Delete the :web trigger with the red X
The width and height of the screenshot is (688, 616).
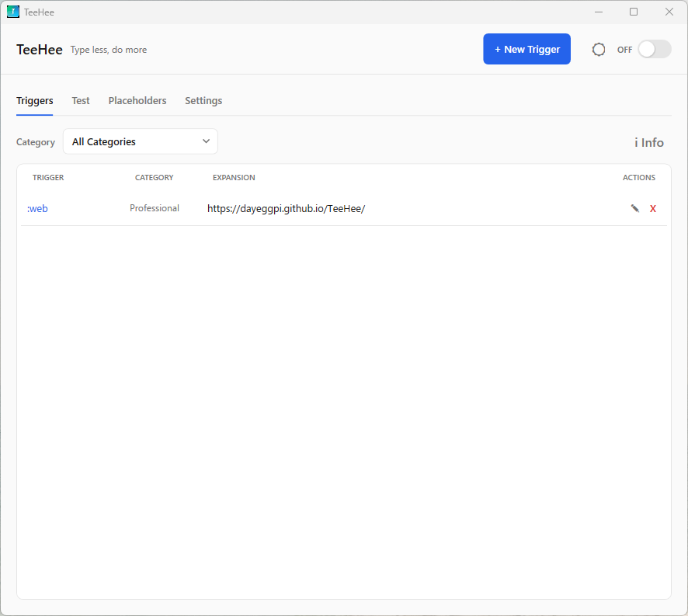(x=652, y=208)
